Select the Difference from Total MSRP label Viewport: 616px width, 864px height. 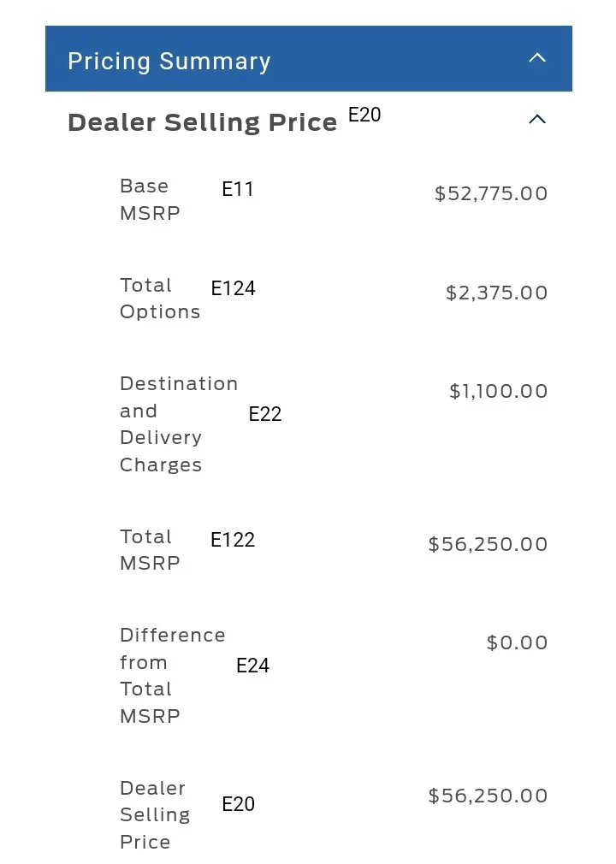(173, 676)
